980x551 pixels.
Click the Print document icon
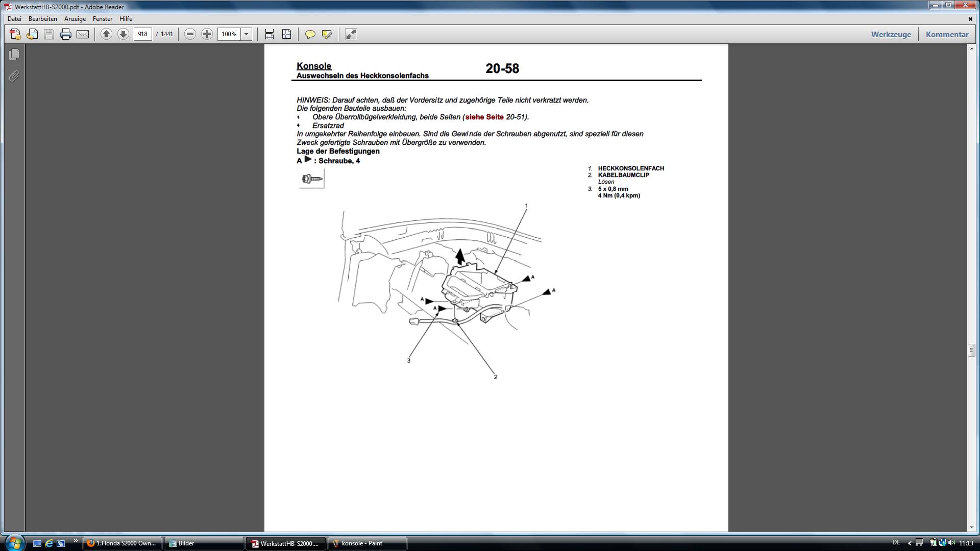point(65,34)
